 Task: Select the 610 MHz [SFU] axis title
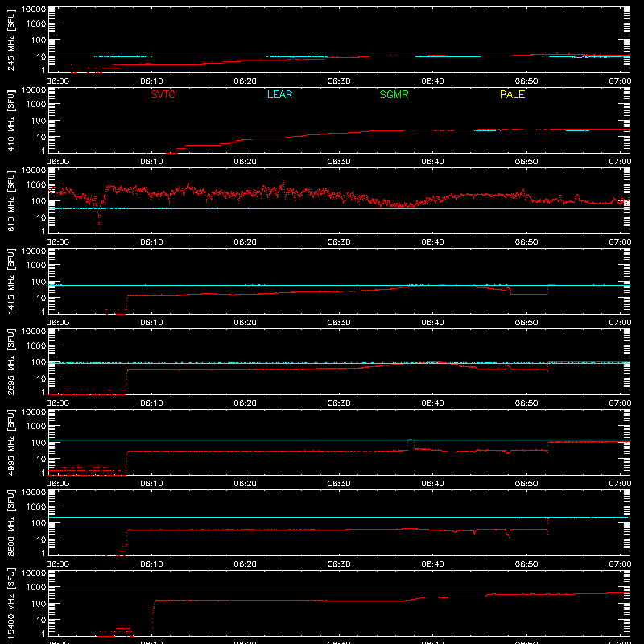click(x=11, y=201)
